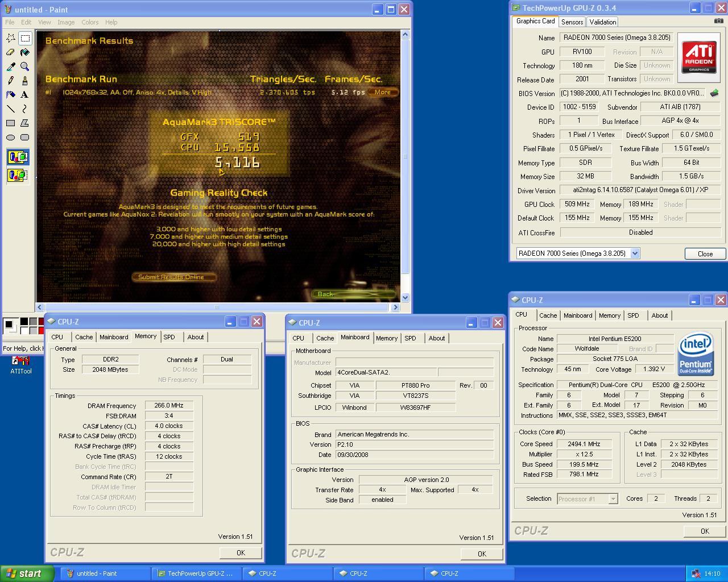This screenshot has width=728, height=582.
Task: Open the ATITool desktop shortcut
Action: tap(20, 365)
